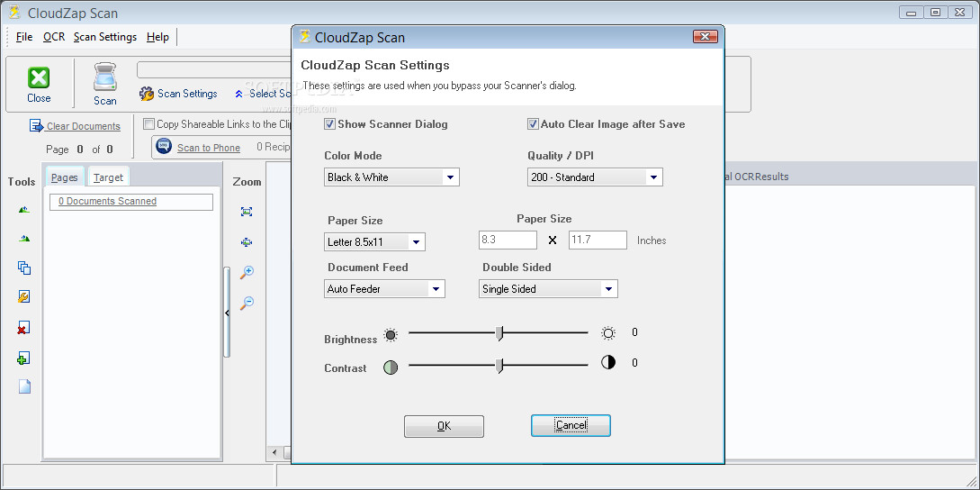
Task: Click the Contrast slider thumb
Action: pyautogui.click(x=499, y=366)
